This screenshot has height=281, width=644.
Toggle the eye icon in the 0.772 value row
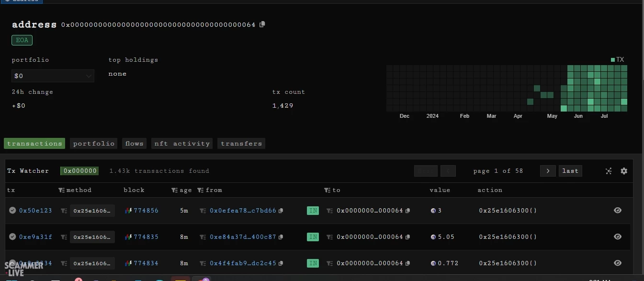point(618,263)
